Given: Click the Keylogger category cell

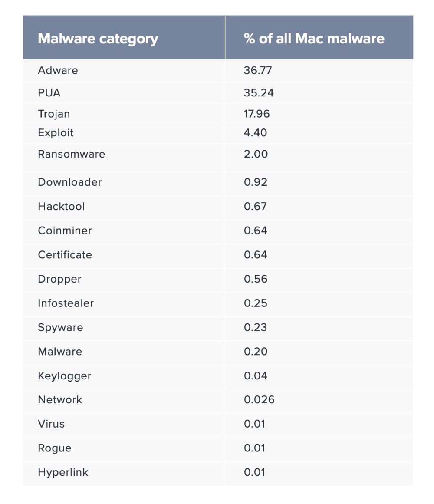Looking at the screenshot, I should point(65,376).
